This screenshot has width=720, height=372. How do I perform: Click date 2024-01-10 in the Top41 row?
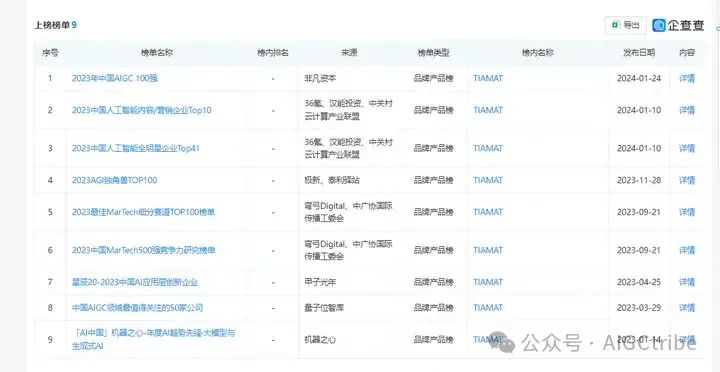639,148
